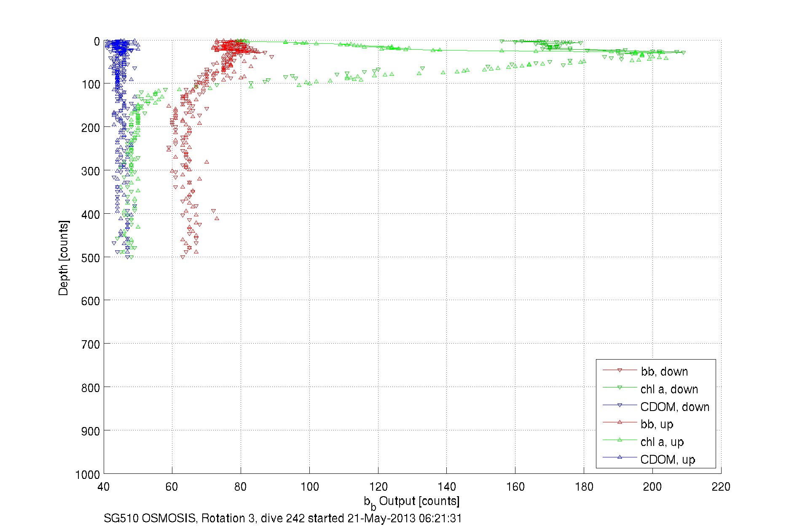The width and height of the screenshot is (797, 532).
Task: Click the x-axis tick label 140
Action: pos(447,487)
